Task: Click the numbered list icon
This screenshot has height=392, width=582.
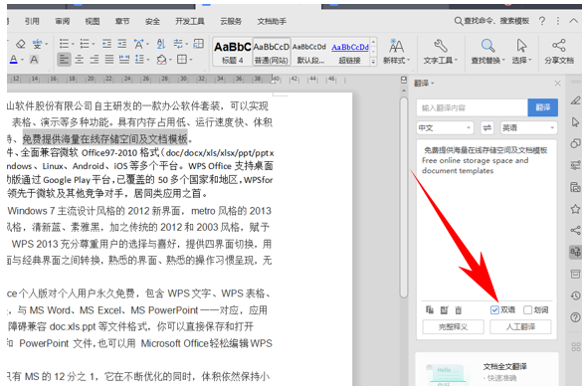Action: click(85, 44)
